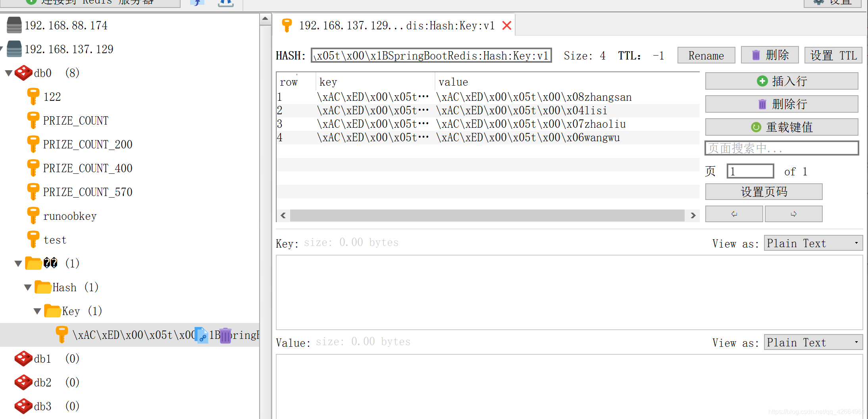Select the 192.168.88.174 server icon
This screenshot has height=419, width=868.
[x=14, y=25]
